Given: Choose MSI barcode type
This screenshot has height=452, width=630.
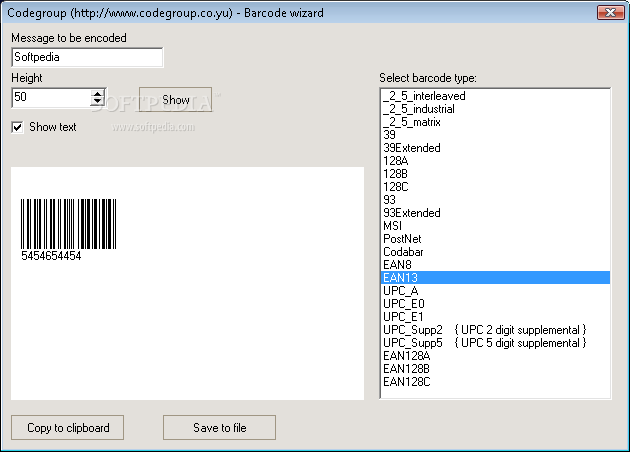Looking at the screenshot, I should pos(495,226).
